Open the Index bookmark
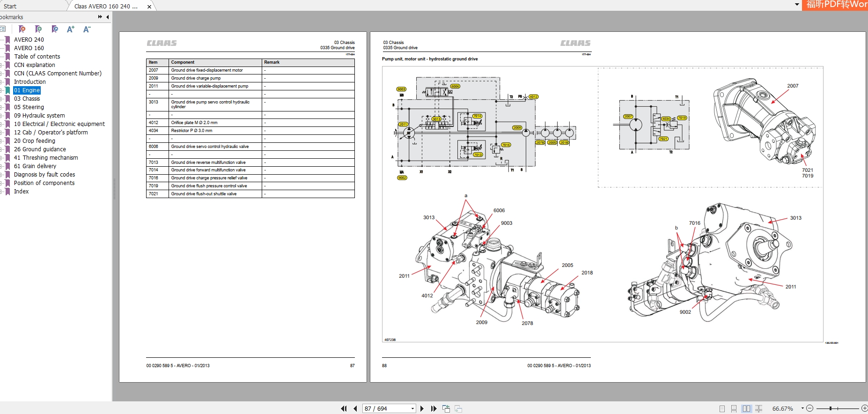The image size is (868, 414). pos(22,192)
